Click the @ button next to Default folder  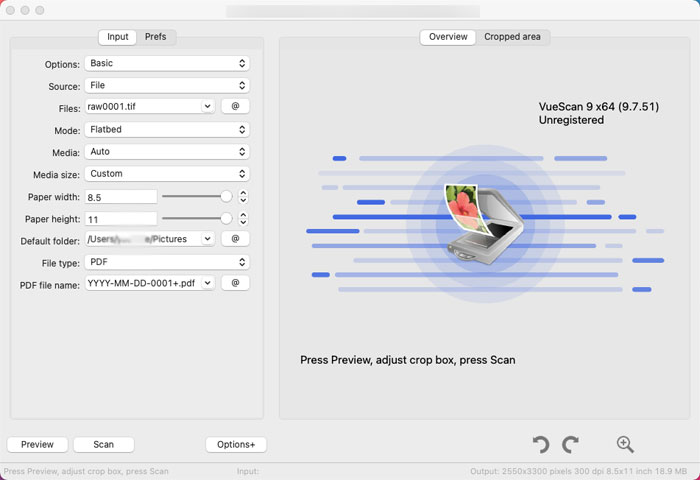coord(235,239)
